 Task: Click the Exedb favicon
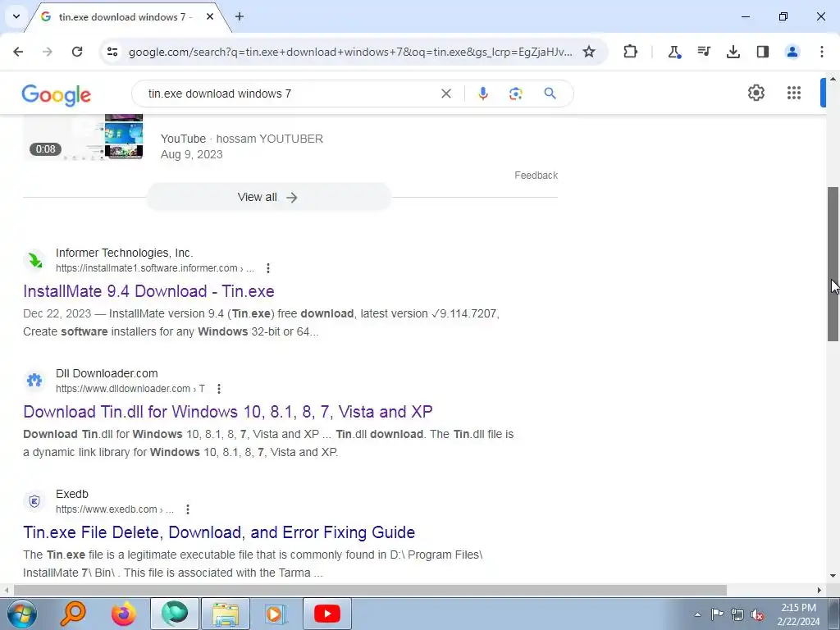(34, 501)
